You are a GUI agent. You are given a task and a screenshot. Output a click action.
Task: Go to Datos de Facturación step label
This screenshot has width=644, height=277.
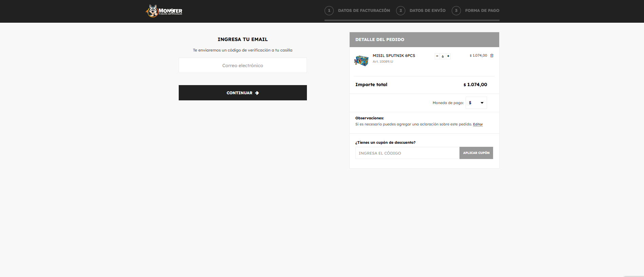pyautogui.click(x=364, y=11)
